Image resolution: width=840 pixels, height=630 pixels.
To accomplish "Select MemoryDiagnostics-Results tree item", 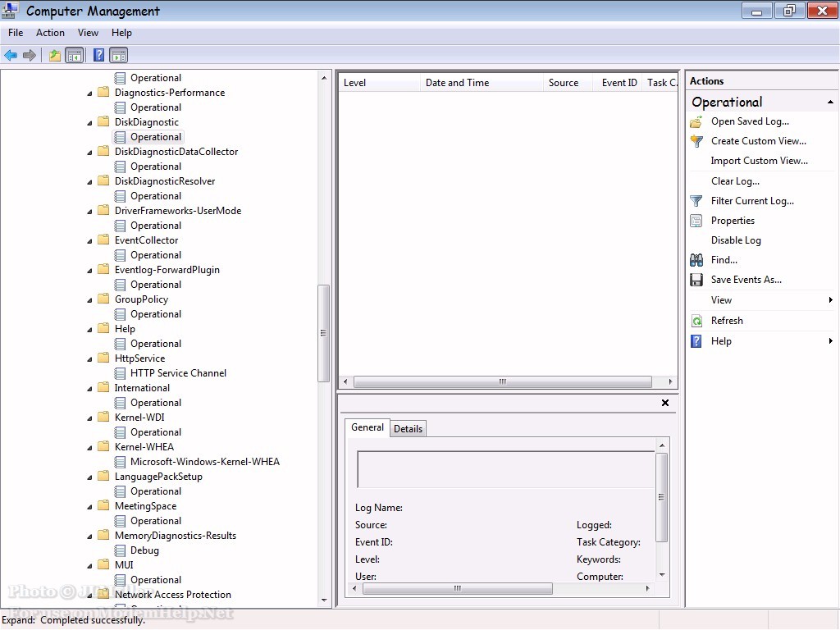I will 176,536.
